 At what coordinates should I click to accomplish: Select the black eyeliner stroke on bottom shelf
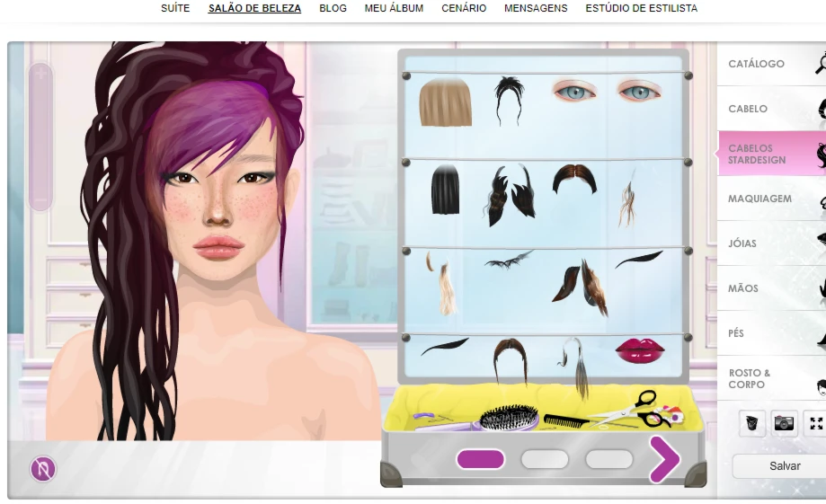(x=445, y=347)
